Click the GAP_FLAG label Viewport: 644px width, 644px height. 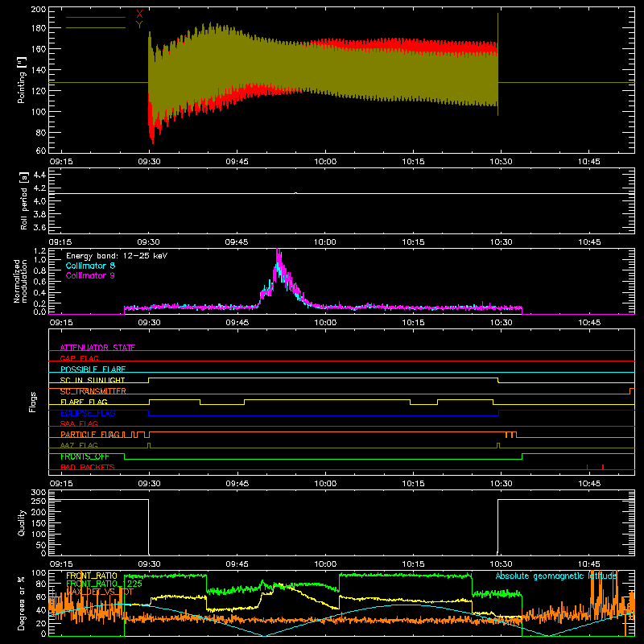[x=79, y=358]
